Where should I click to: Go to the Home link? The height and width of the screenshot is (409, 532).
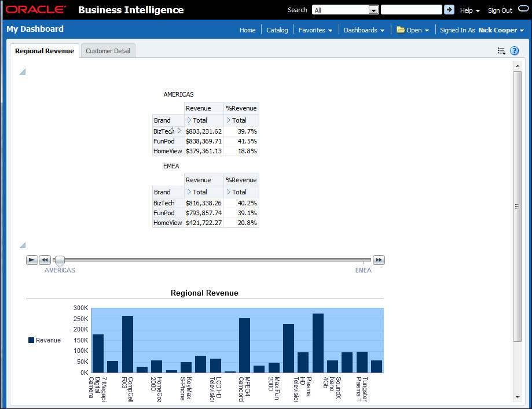tap(247, 30)
